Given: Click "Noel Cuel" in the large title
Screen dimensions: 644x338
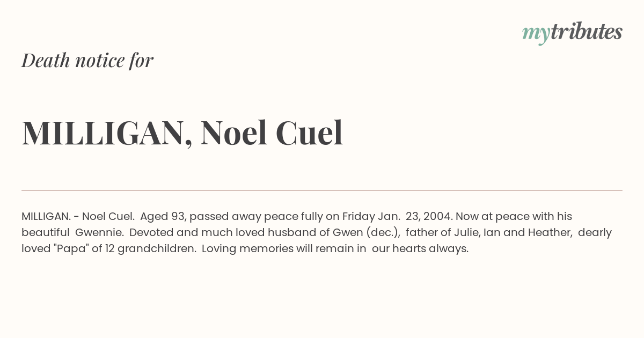Looking at the screenshot, I should coord(272,132).
